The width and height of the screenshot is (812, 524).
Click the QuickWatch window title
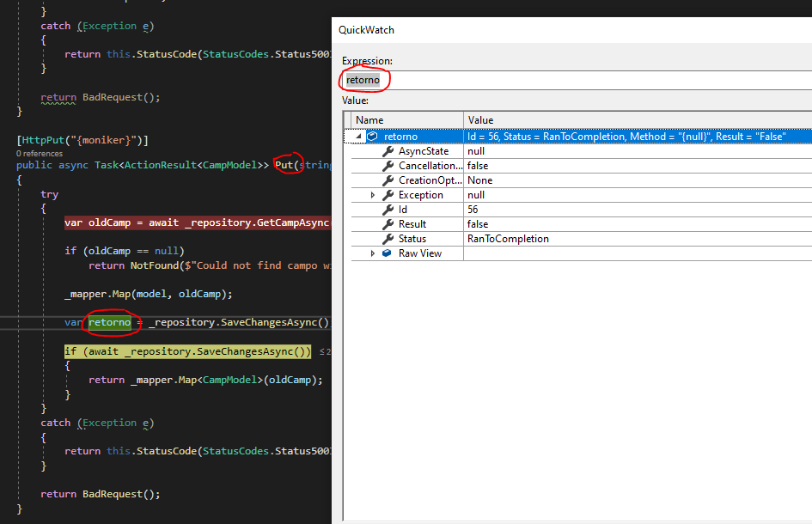pos(366,30)
